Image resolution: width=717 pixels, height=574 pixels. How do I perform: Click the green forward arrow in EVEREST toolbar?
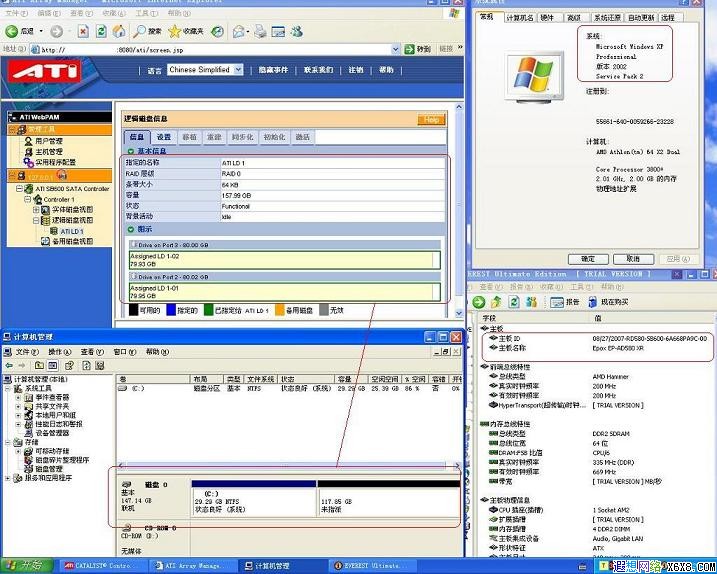click(x=478, y=302)
